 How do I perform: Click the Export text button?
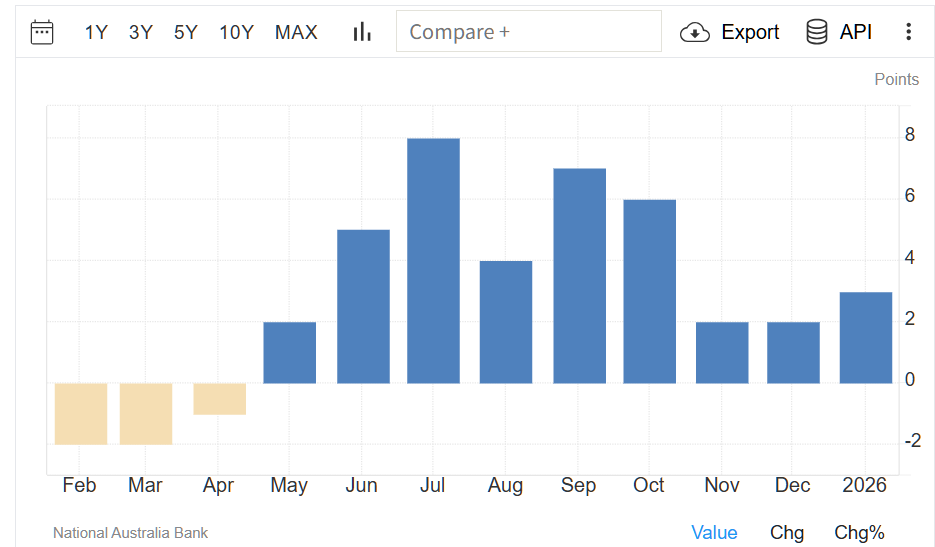750,32
